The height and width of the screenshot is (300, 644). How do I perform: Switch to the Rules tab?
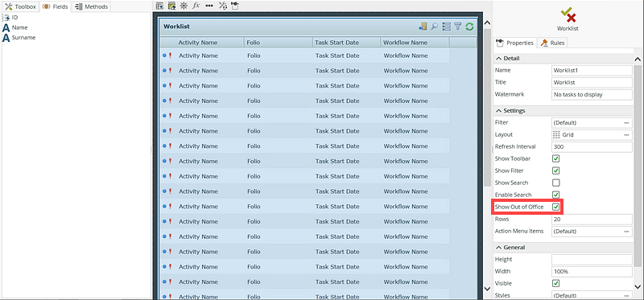click(552, 43)
